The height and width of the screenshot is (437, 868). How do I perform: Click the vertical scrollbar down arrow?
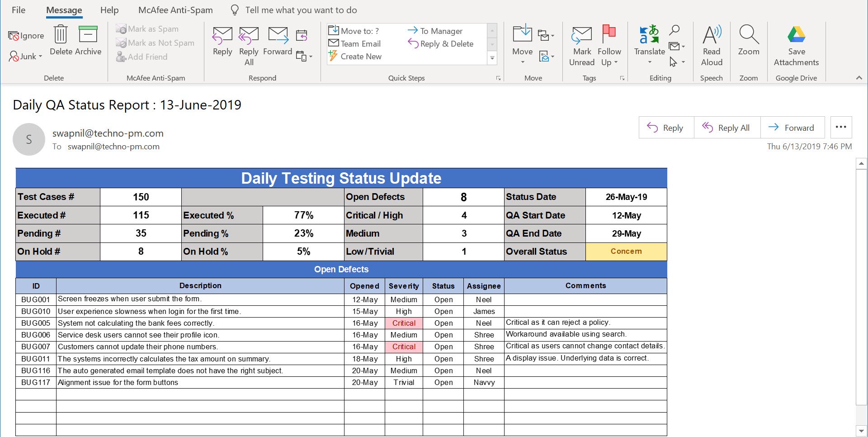(x=861, y=431)
